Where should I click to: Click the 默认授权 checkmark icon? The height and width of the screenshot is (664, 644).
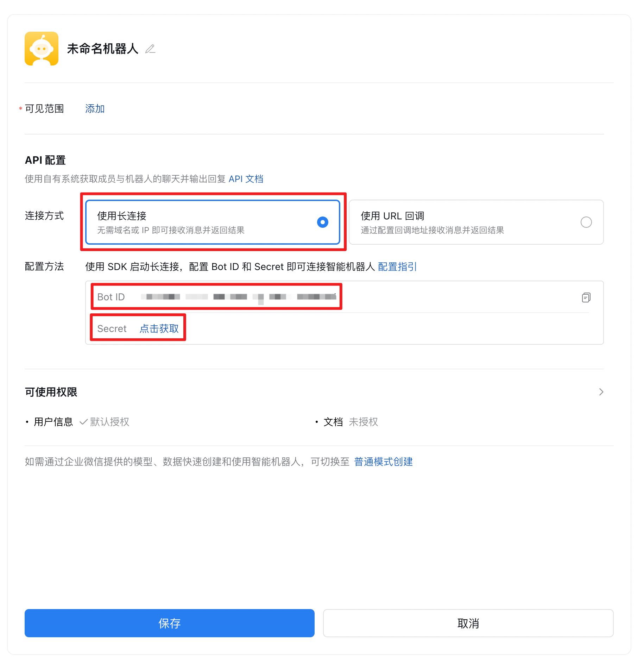(83, 422)
